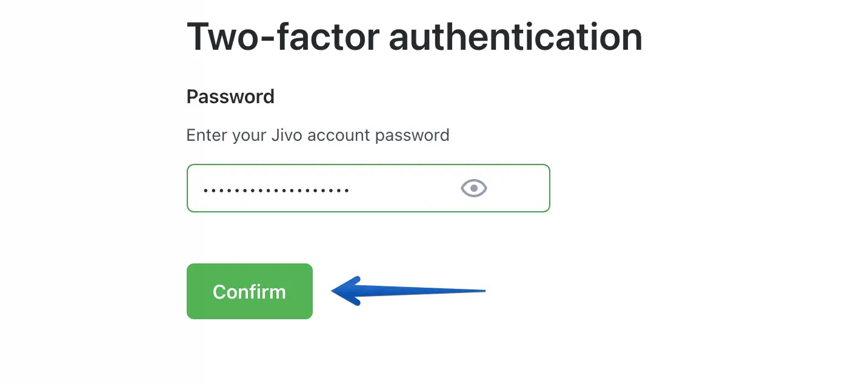Screen dimensions: 868x386
Task: Reveal the password via the eye icon
Action: coord(474,189)
